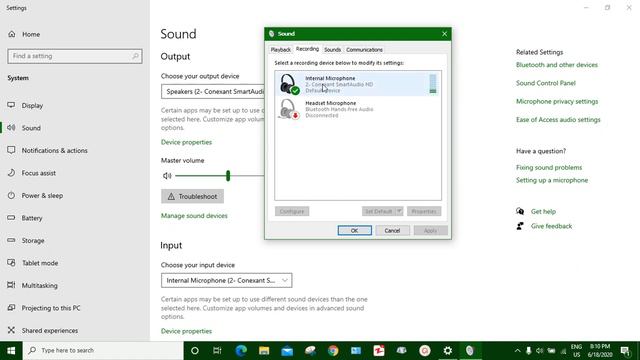Open Bluetooth and other devices link
The image size is (640, 360).
coord(557,65)
